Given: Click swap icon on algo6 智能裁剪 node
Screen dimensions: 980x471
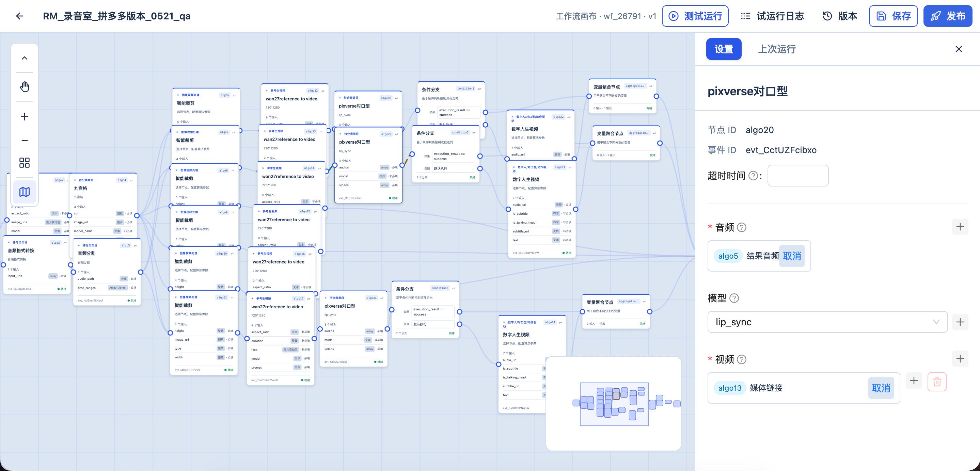Looking at the screenshot, I should pos(234,95).
